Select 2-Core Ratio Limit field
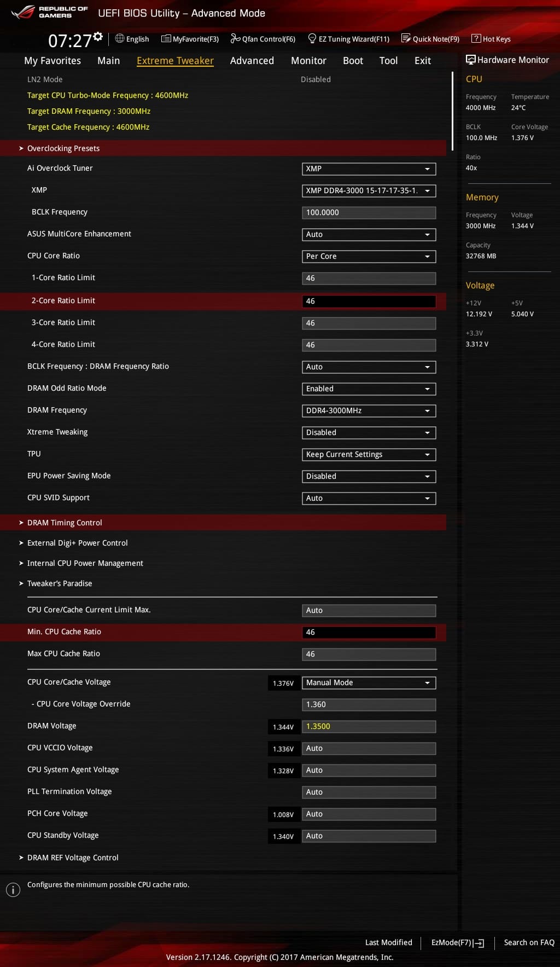This screenshot has width=560, height=967. (x=369, y=301)
